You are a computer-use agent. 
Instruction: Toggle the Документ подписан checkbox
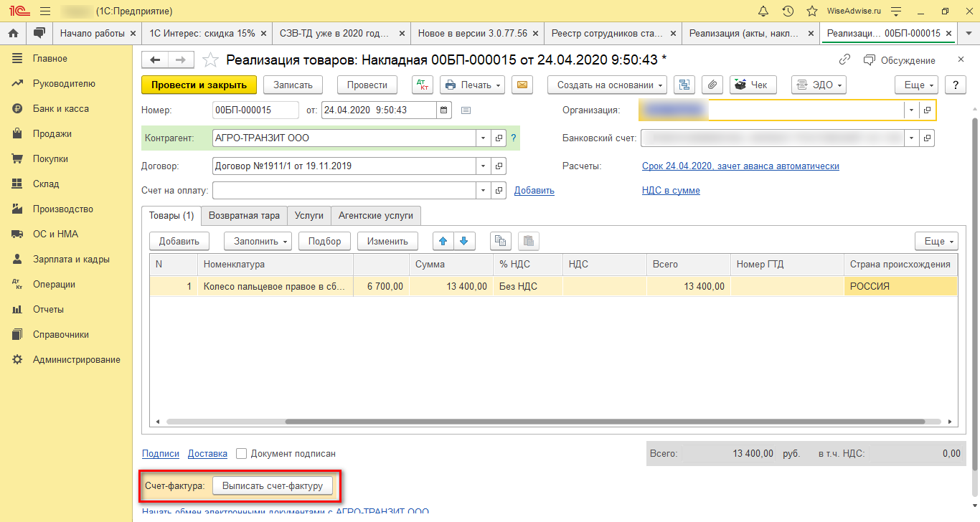click(x=242, y=453)
